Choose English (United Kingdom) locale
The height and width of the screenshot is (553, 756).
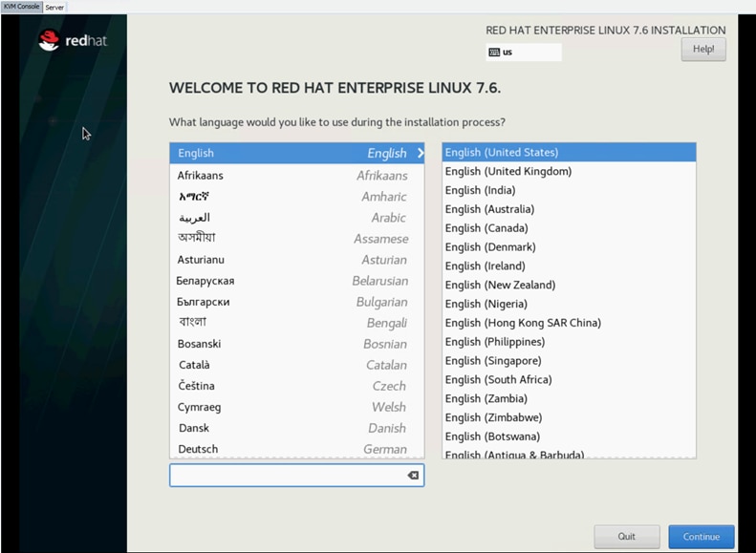pos(569,172)
